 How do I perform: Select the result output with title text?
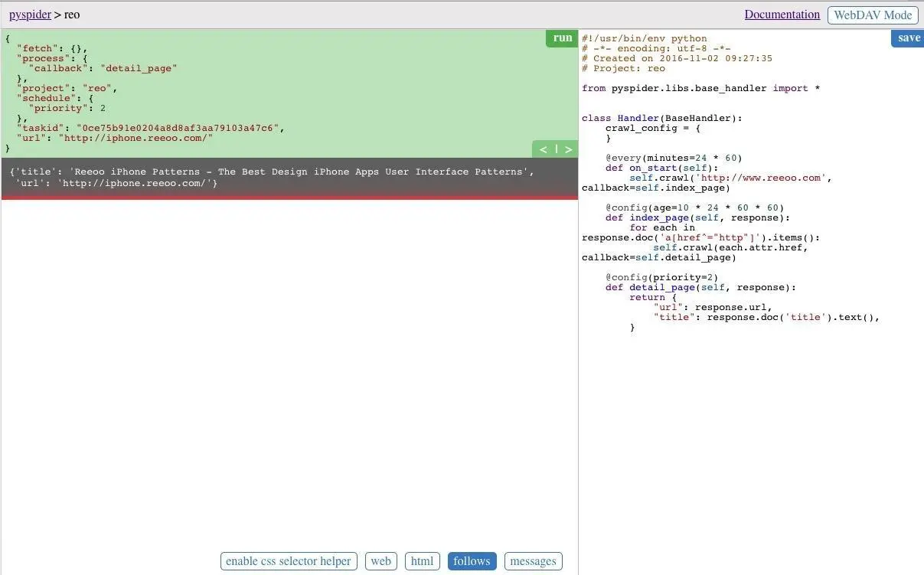[x=272, y=178]
